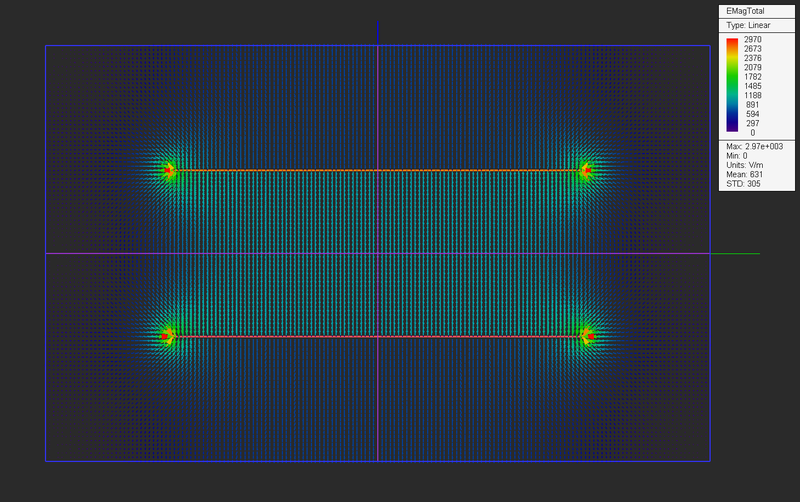Click the Type: Linear legend label
800x502 pixels.
pyautogui.click(x=748, y=25)
